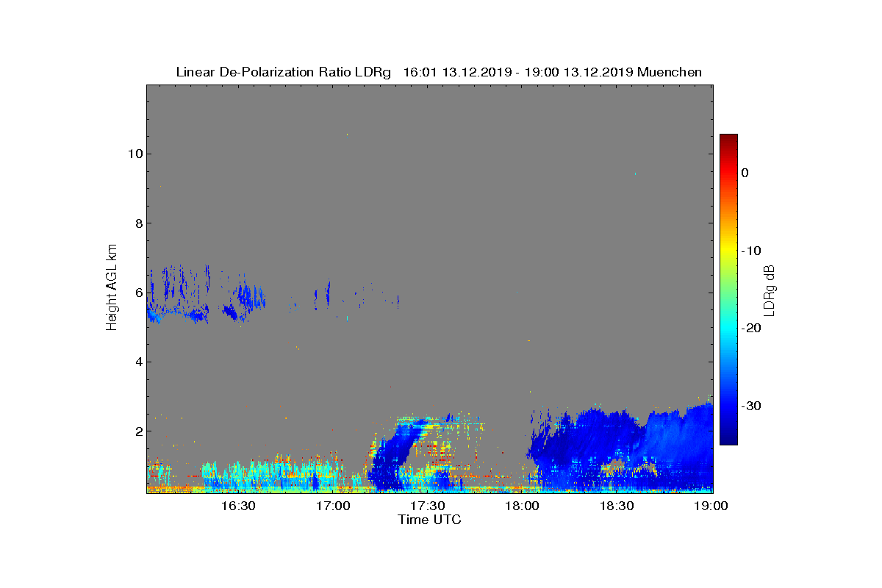882x588 pixels.
Task: Click the 18:30 time tick label
Action: (x=617, y=506)
